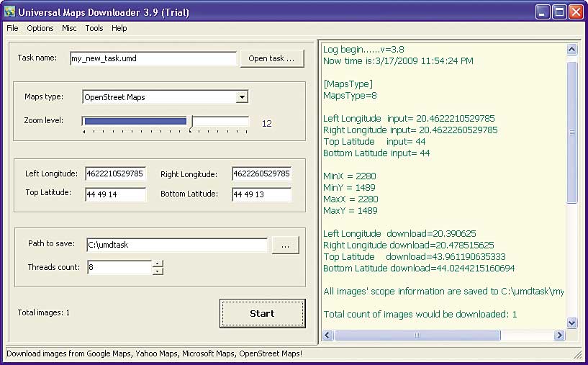Click the Top Latitude field

115,194
